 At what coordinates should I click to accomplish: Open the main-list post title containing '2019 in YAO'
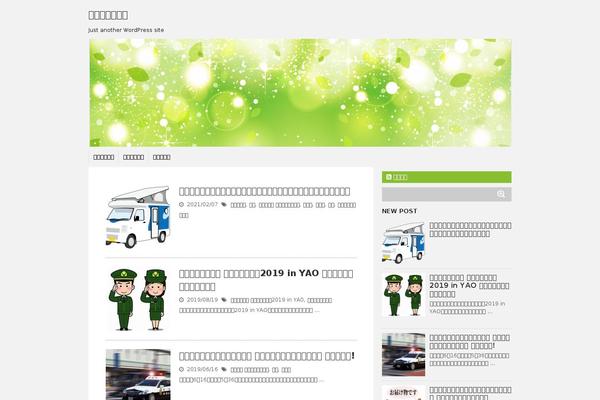click(266, 280)
